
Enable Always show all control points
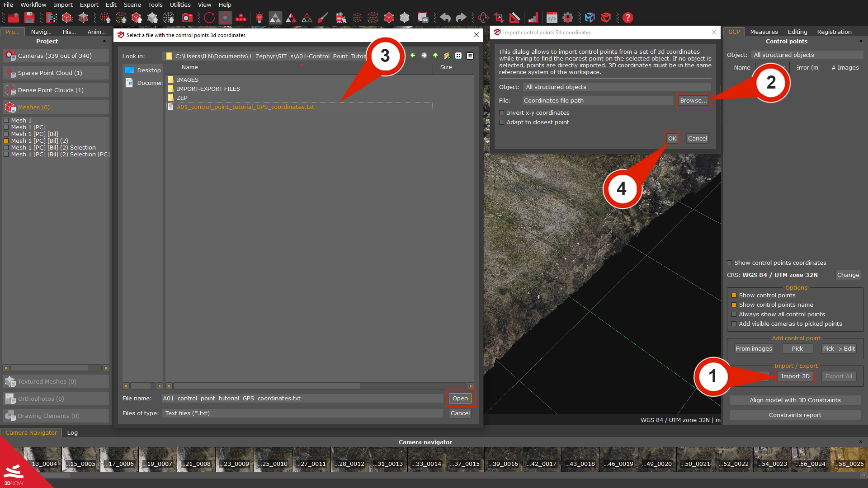coord(734,314)
